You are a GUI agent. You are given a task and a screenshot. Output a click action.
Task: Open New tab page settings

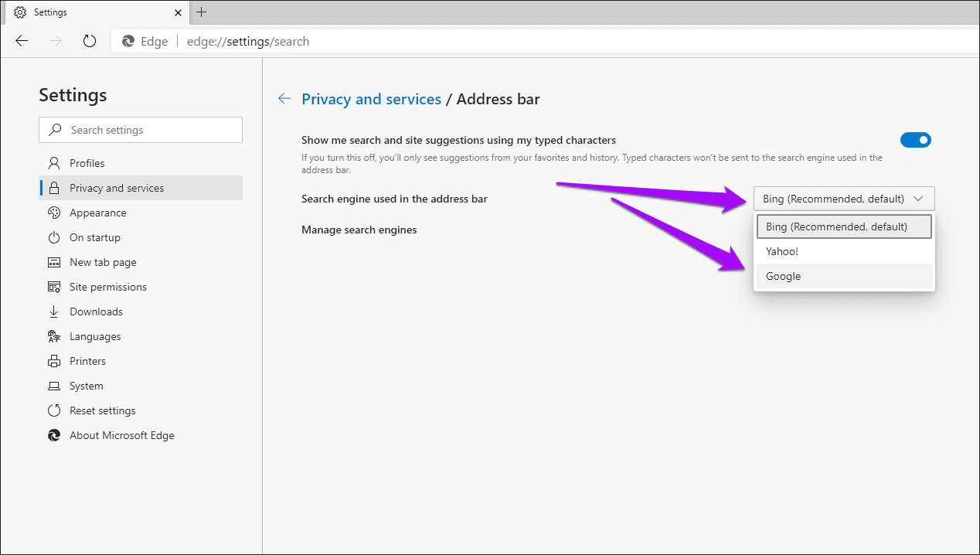pyautogui.click(x=141, y=262)
